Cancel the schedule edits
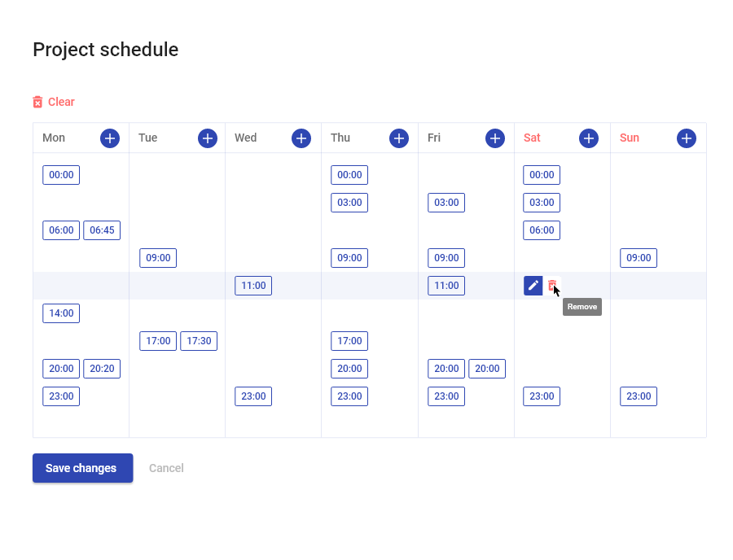The width and height of the screenshot is (733, 560). pyautogui.click(x=166, y=468)
